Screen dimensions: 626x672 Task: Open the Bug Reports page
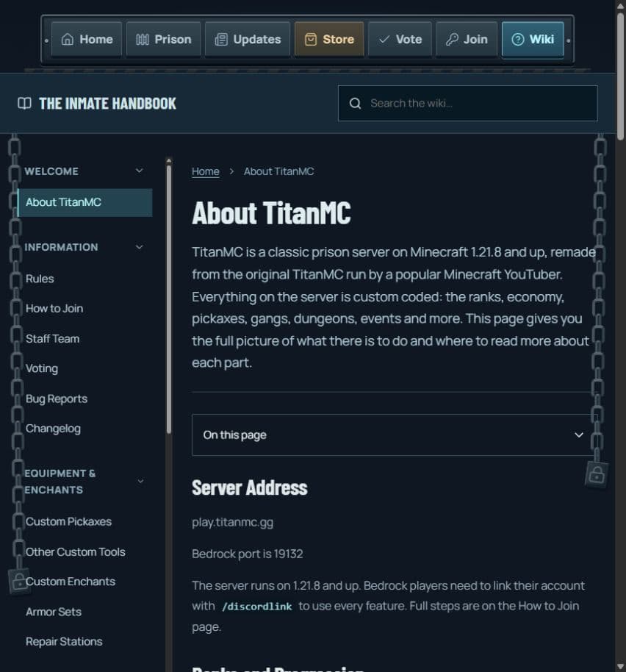57,398
